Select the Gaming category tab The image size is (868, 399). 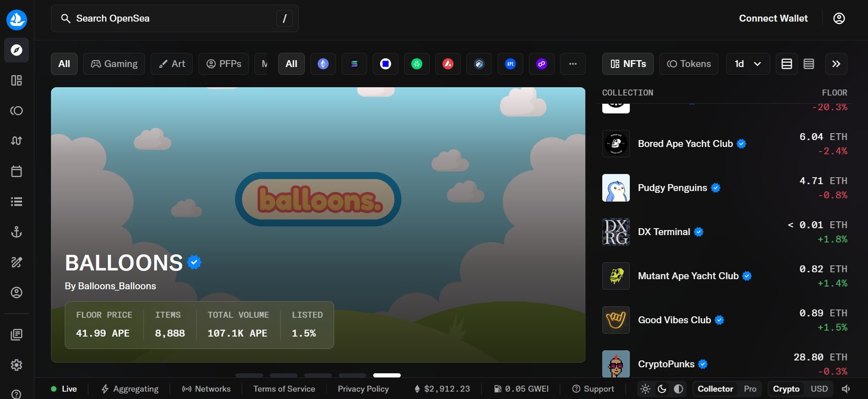pyautogui.click(x=114, y=64)
